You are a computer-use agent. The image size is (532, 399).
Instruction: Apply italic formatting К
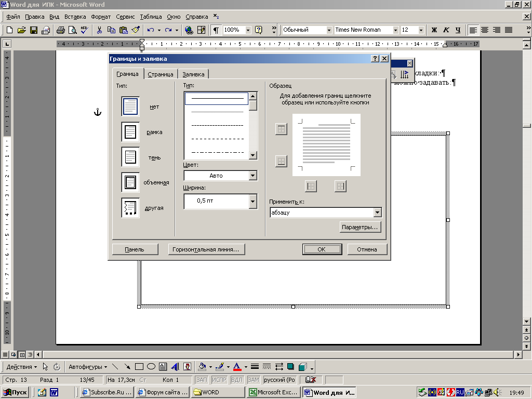click(446, 30)
